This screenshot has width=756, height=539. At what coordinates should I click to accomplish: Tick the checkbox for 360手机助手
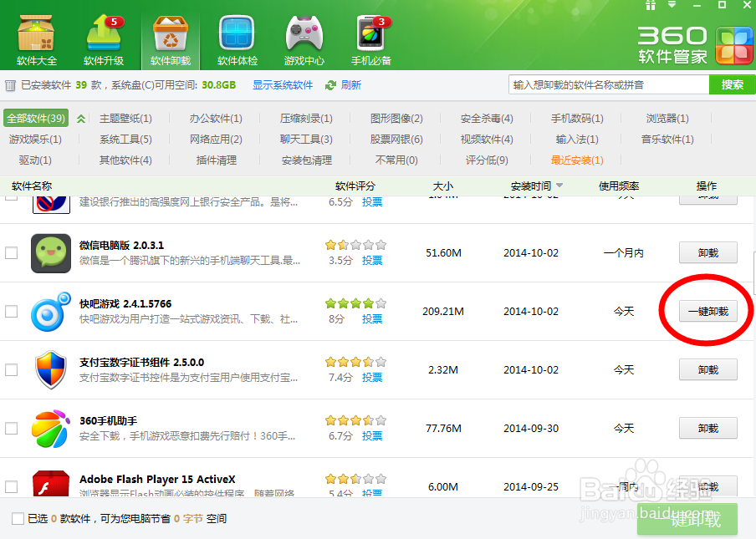(11, 428)
